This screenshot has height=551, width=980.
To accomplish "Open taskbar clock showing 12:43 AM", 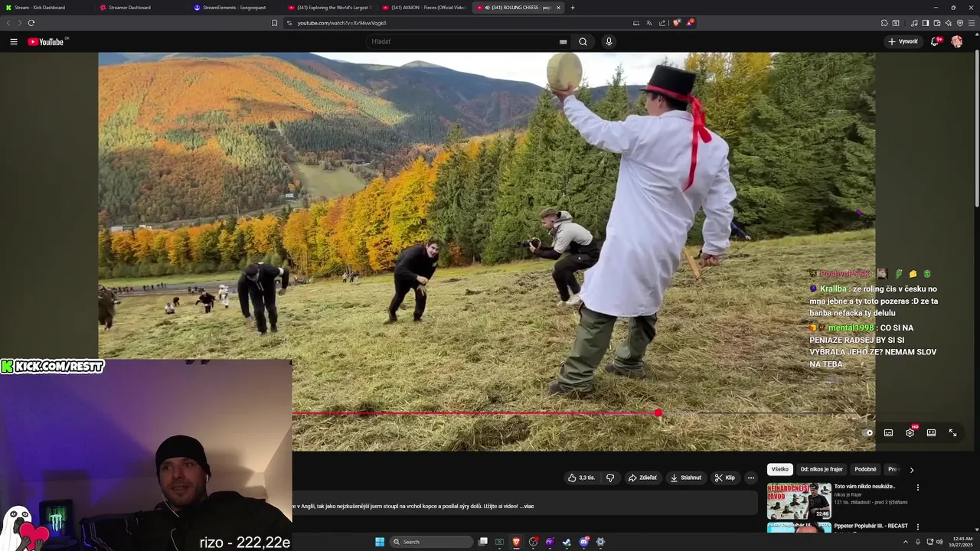I will tap(961, 542).
